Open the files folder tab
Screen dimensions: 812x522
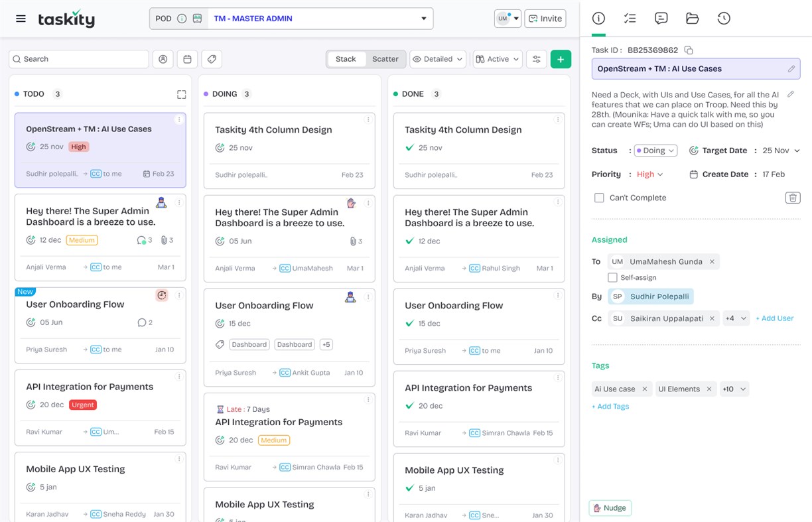[693, 19]
